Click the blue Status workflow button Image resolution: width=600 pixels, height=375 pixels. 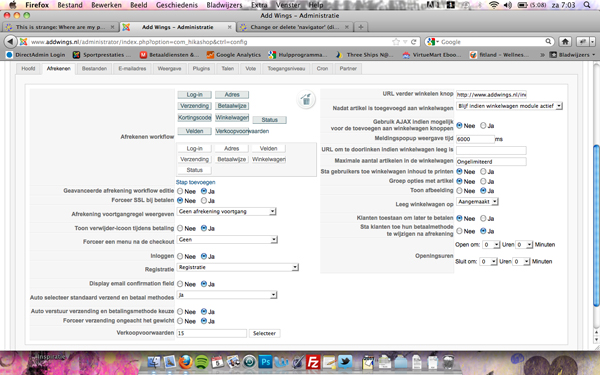[x=269, y=120]
